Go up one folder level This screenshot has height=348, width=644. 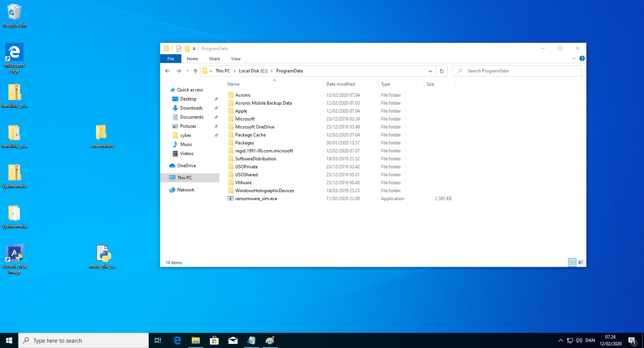click(x=195, y=71)
